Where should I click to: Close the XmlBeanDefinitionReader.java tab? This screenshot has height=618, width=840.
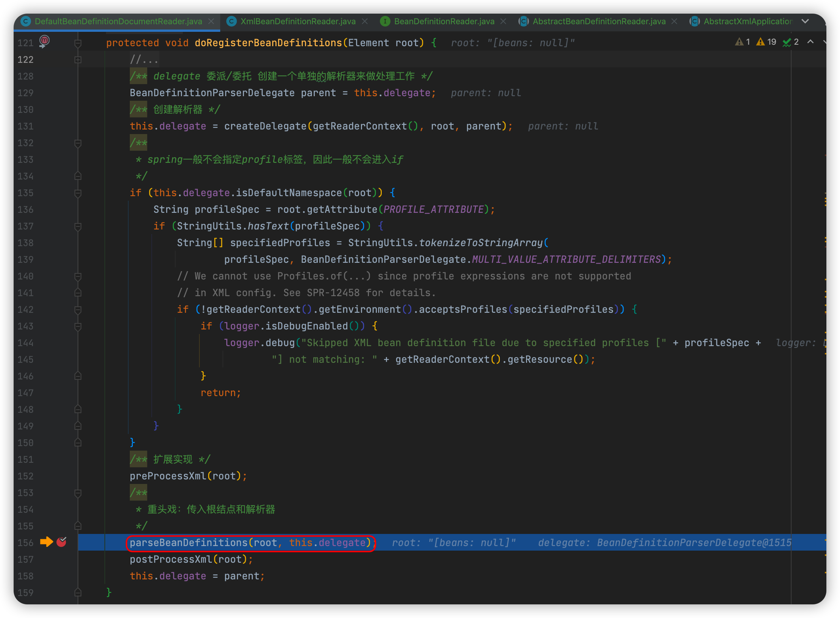click(x=365, y=21)
